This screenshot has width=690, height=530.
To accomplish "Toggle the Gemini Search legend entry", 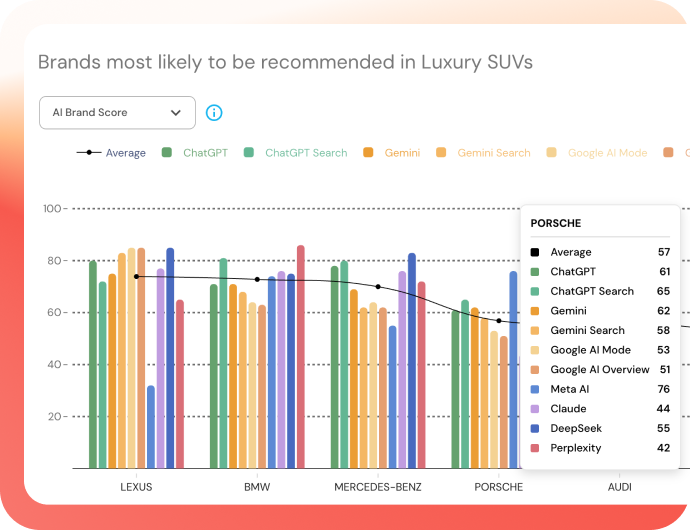I will pos(483,153).
